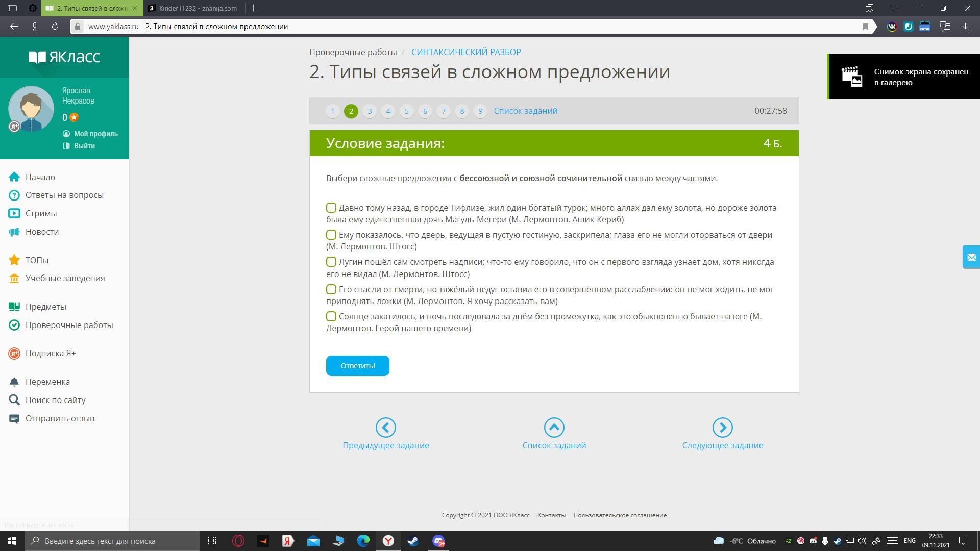
Task: Open the Поиск по сайту search
Action: click(x=55, y=400)
